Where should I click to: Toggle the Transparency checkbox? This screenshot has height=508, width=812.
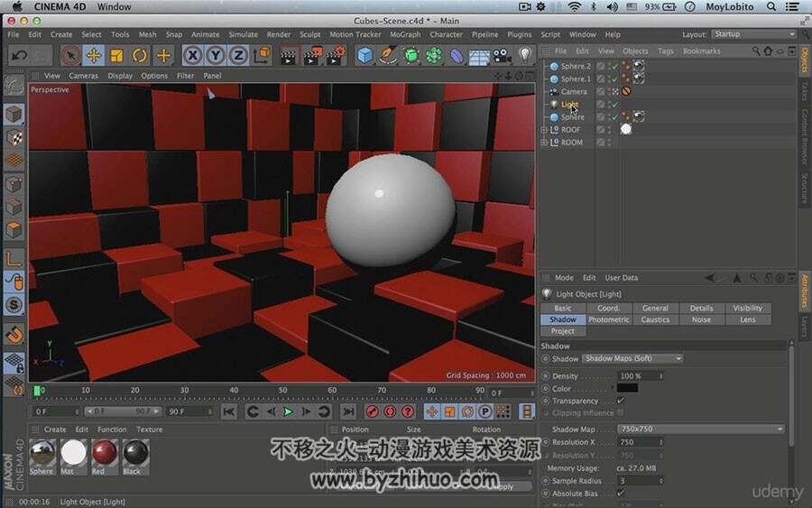tap(621, 401)
